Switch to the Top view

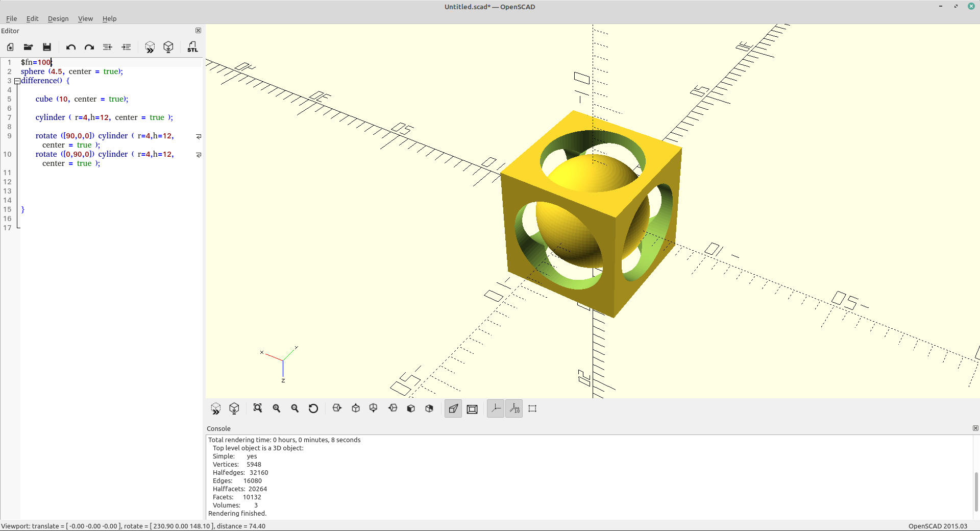[356, 408]
